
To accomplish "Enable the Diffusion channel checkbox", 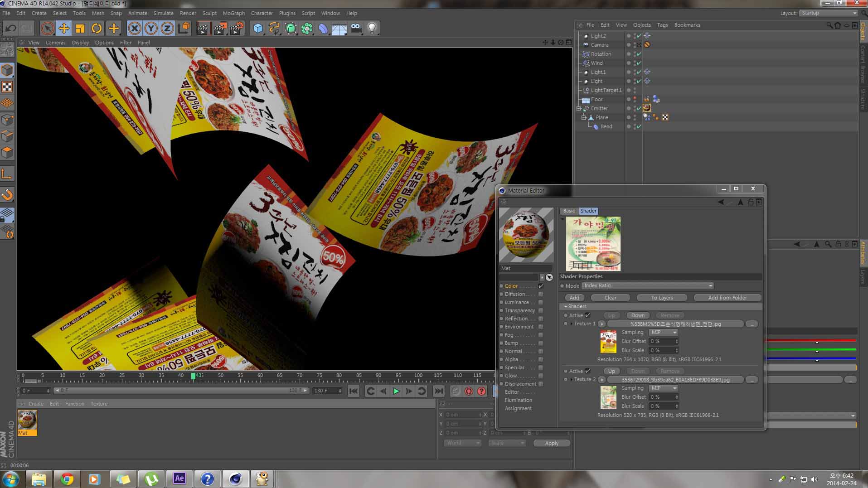I will [541, 294].
